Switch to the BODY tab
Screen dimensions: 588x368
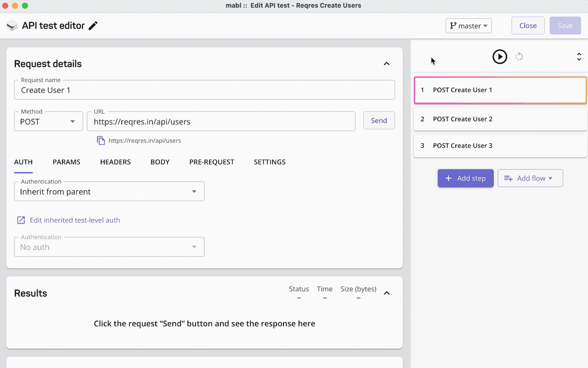point(160,162)
